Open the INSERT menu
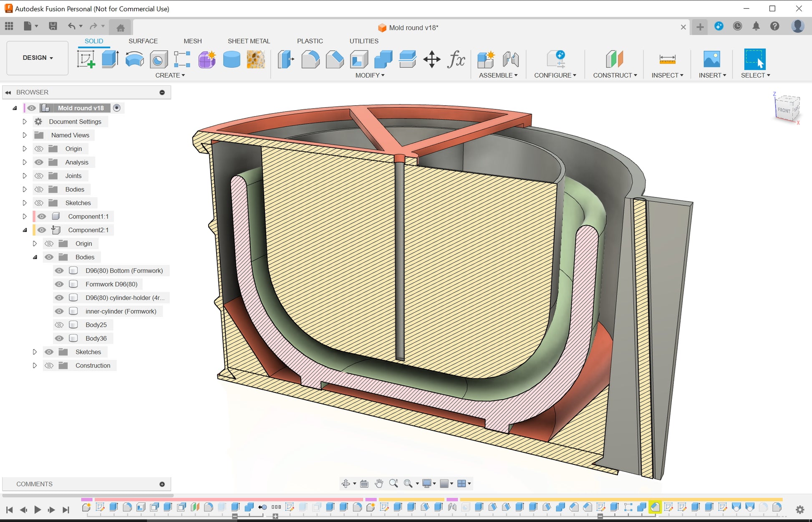Image resolution: width=812 pixels, height=522 pixels. pyautogui.click(x=712, y=75)
